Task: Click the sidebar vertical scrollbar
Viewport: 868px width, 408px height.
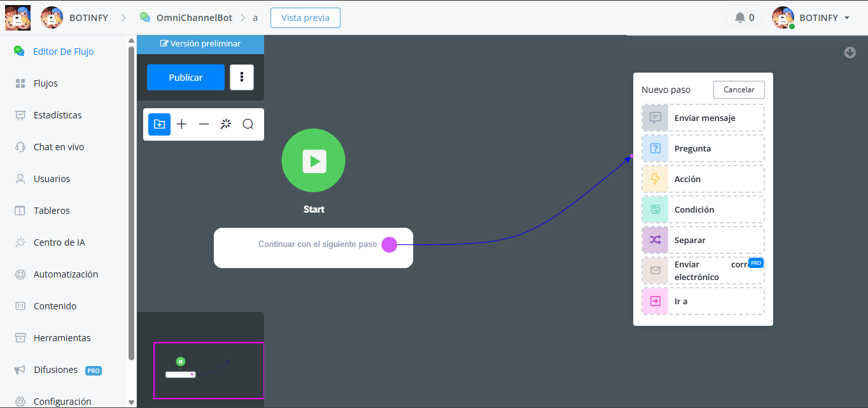Action: pyautogui.click(x=132, y=204)
